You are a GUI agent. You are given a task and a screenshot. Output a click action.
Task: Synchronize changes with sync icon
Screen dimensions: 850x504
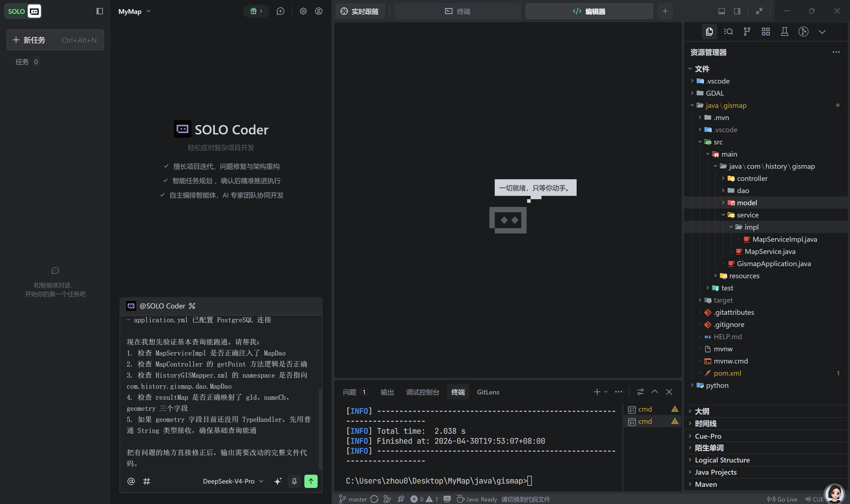pos(374,499)
